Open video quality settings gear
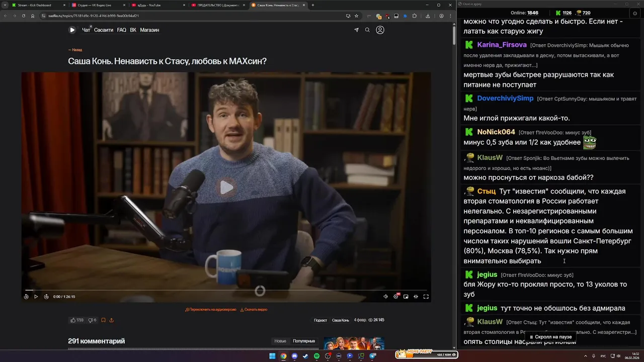This screenshot has width=644, height=362. click(x=396, y=297)
